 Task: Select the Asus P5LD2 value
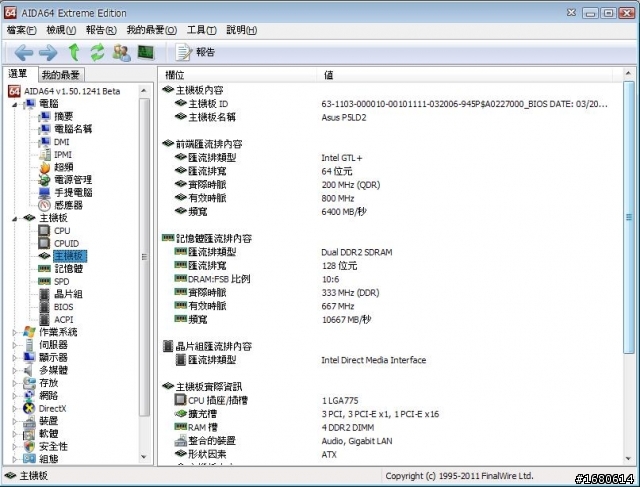coord(344,118)
